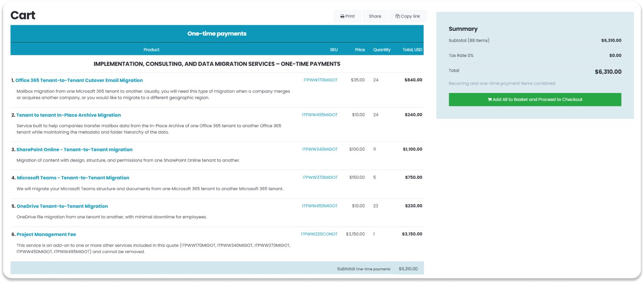644x283 pixels.
Task: Click SKU ITPWW450MIGOT
Action: [320, 206]
